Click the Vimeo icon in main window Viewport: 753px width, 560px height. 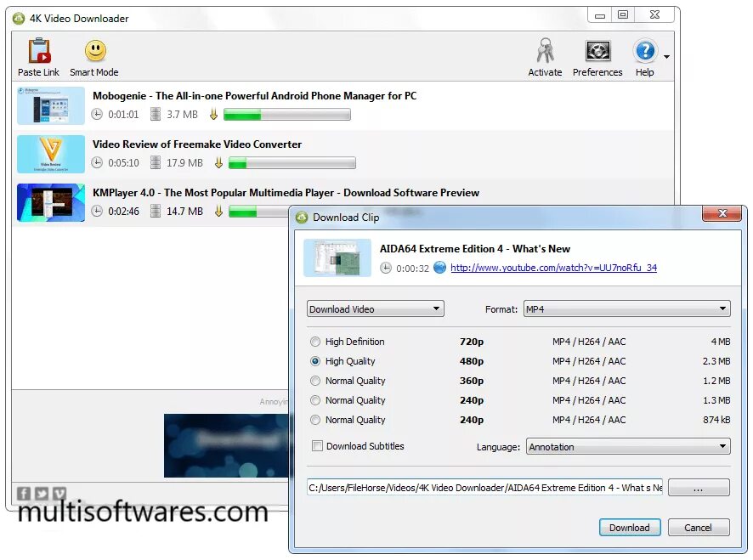59,493
